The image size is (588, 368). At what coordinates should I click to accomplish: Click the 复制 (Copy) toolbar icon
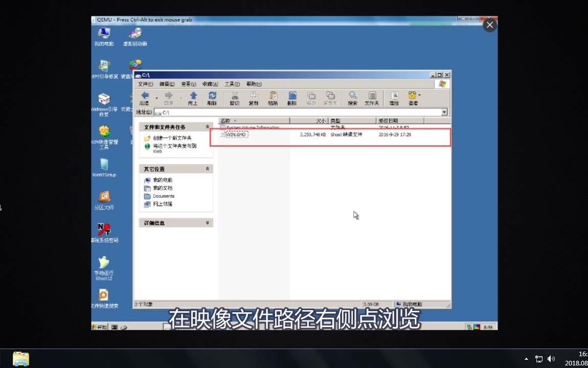point(254,97)
